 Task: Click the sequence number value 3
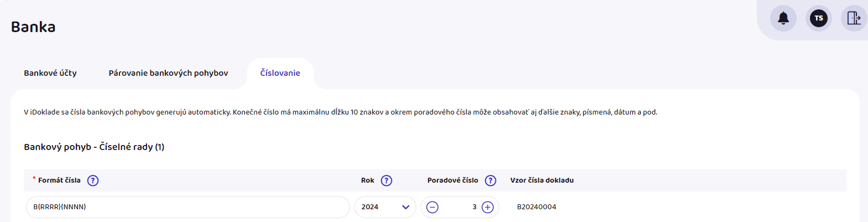point(474,207)
